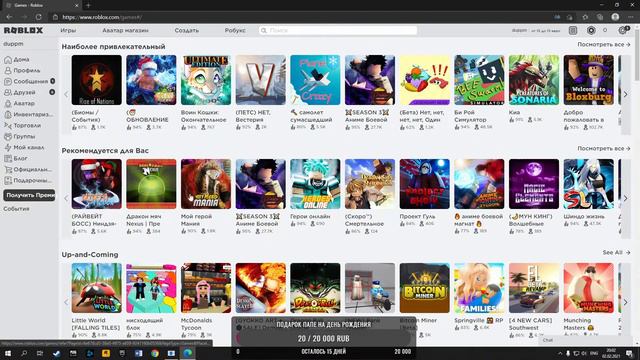Open the Windows notification center icon

pyautogui.click(x=629, y=353)
